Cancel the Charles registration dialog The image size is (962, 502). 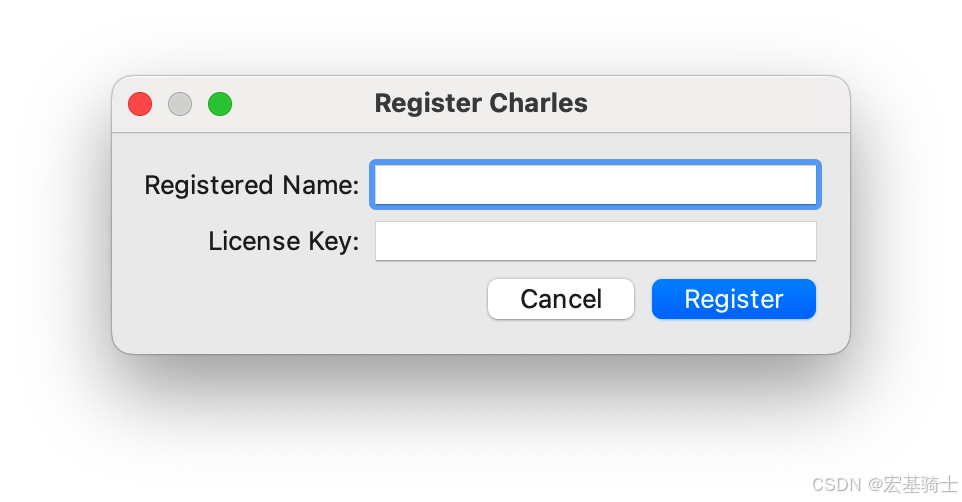(x=561, y=299)
